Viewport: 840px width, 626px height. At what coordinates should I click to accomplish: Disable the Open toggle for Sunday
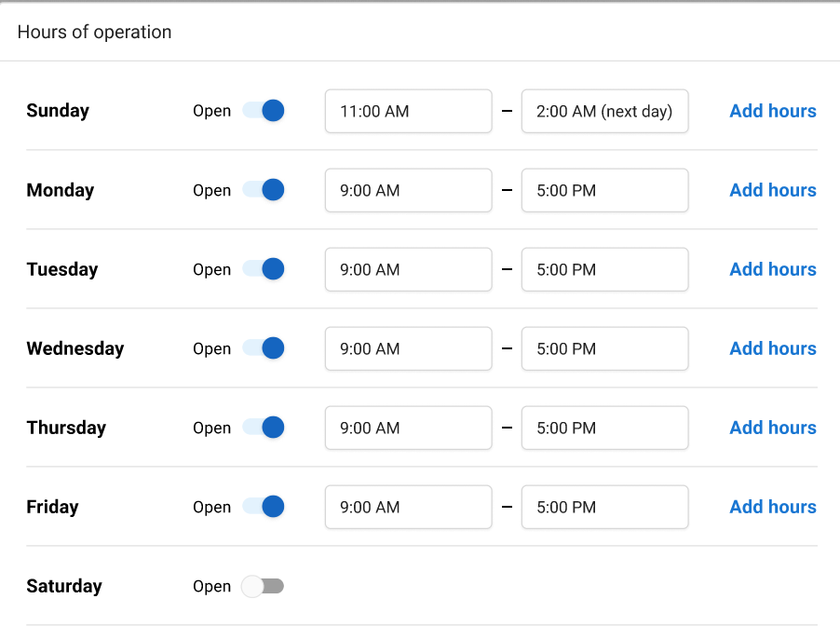(262, 110)
